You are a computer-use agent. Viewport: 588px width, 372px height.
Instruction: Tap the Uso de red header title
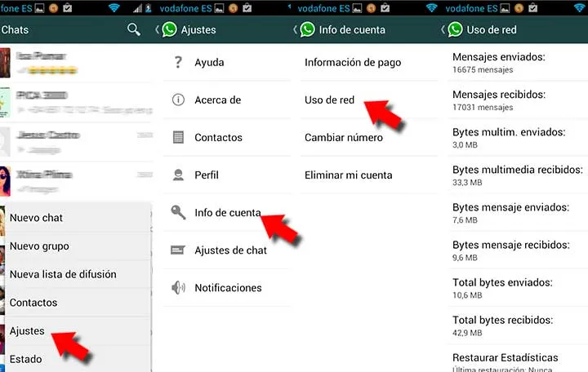tap(492, 29)
